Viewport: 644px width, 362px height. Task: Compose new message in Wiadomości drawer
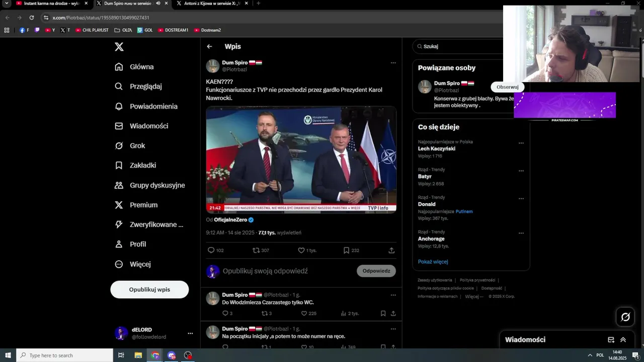[611, 340]
